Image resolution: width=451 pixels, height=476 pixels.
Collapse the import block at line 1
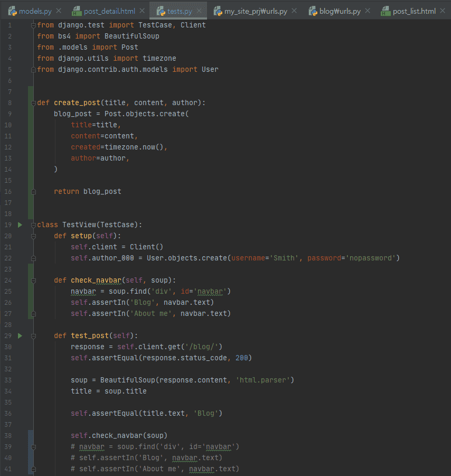point(34,25)
